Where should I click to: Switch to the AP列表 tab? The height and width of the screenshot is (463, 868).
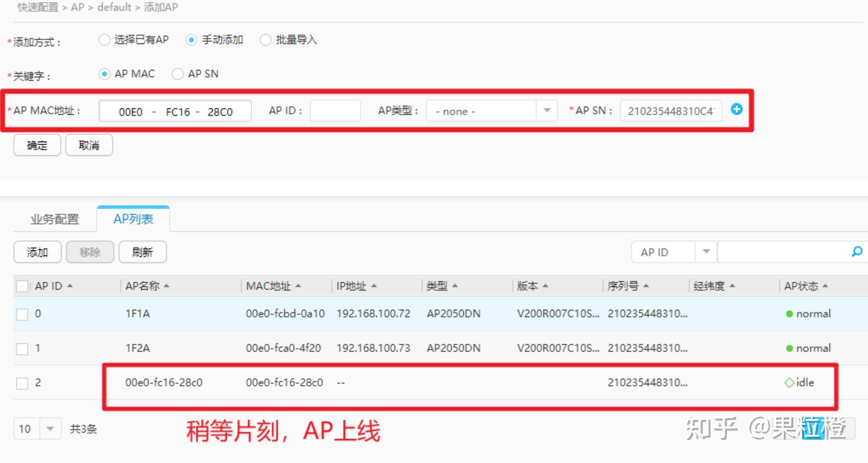pyautogui.click(x=133, y=219)
